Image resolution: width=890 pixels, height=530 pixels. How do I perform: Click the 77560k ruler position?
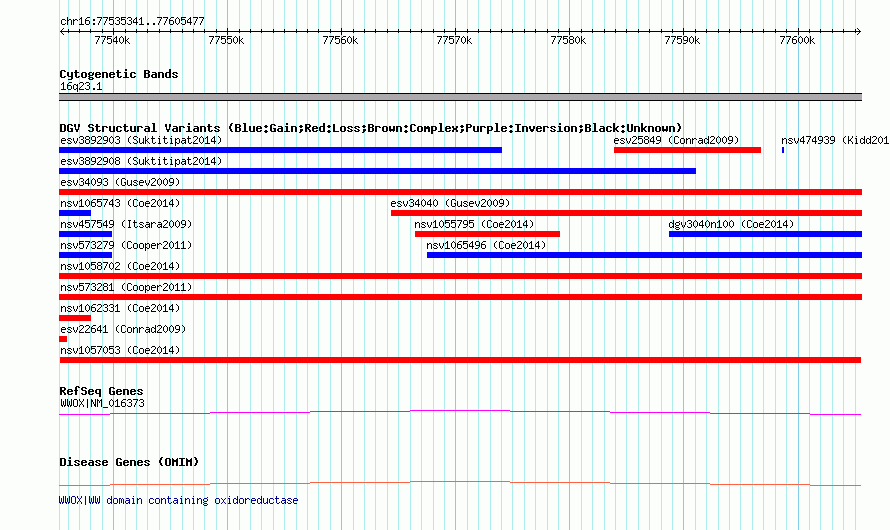[x=340, y=40]
